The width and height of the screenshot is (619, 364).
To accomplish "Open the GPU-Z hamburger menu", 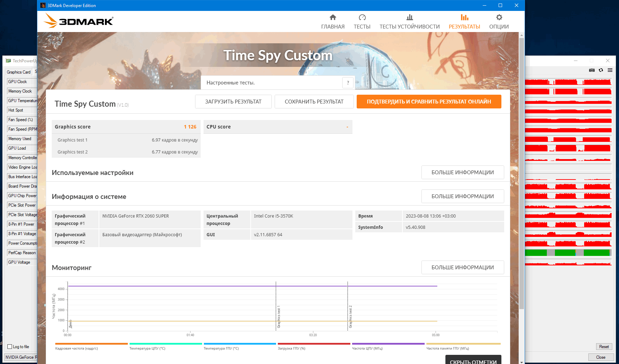I will 610,70.
